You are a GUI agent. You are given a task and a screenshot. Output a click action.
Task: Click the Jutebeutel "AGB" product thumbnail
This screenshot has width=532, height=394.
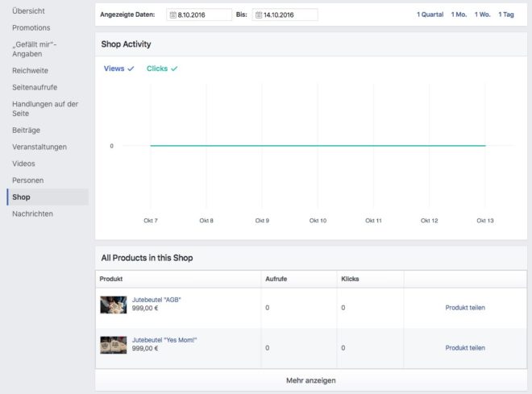click(114, 305)
